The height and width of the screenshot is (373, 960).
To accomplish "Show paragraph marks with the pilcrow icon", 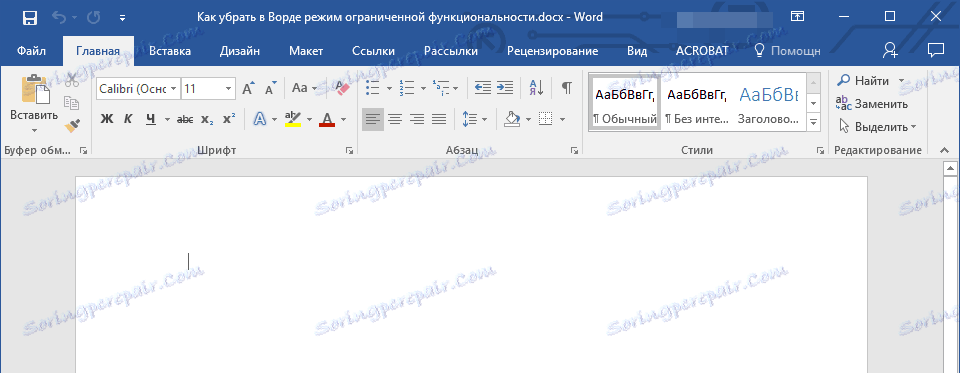I will click(567, 88).
